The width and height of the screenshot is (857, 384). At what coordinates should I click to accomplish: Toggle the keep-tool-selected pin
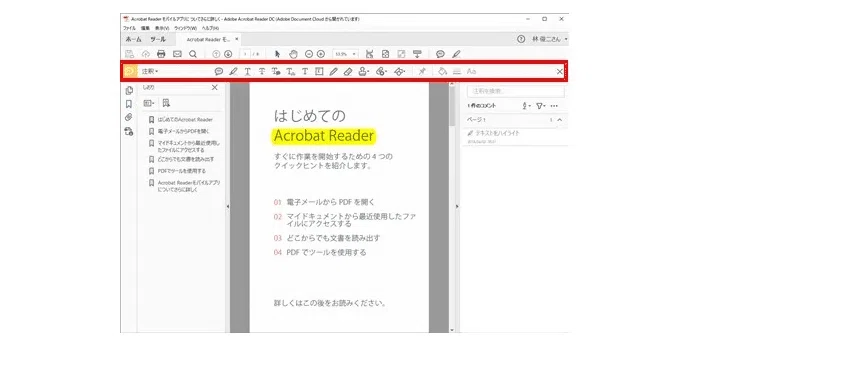tap(422, 72)
